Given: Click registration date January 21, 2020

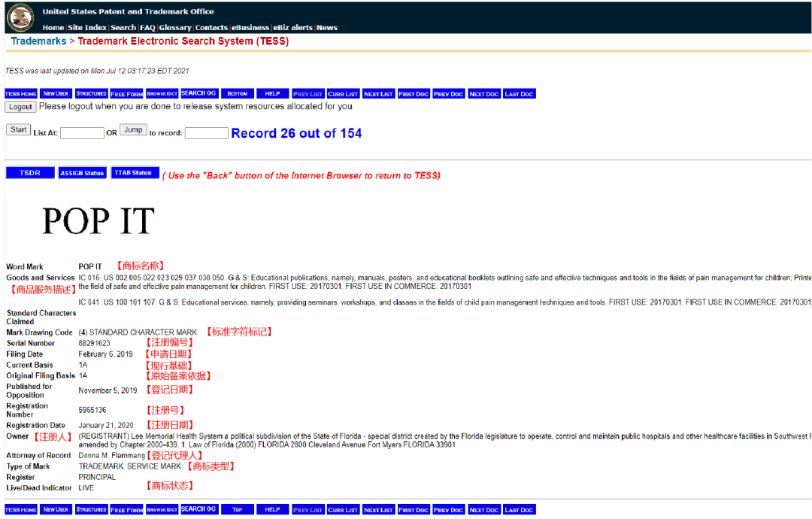Looking at the screenshot, I should (106, 425).
